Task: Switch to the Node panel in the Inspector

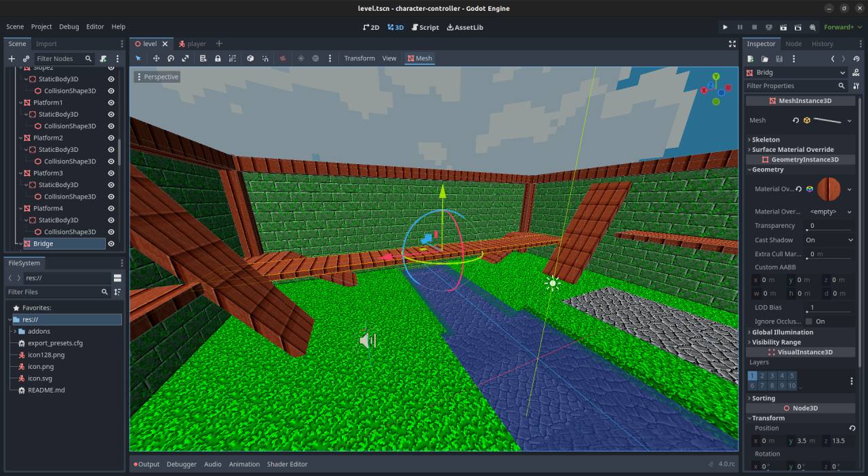Action: (x=793, y=43)
